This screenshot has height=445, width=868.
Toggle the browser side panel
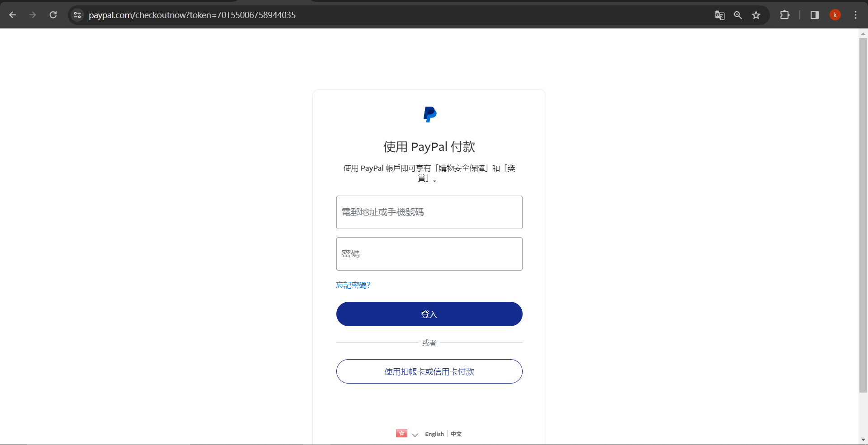coord(815,15)
